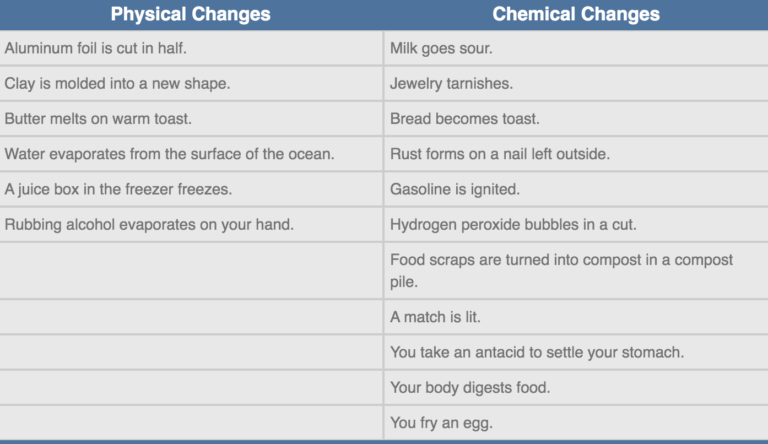Select 'Butter melts on warm toast' text
This screenshot has height=444, width=768.
click(x=98, y=118)
